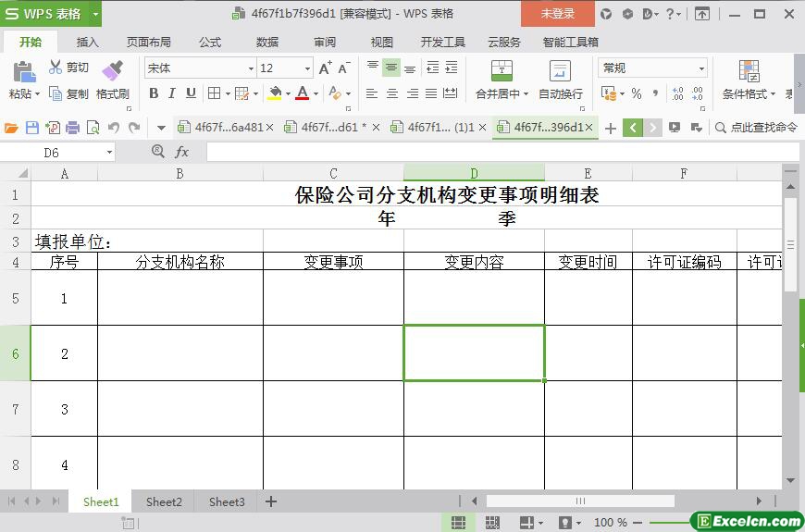Click the Wrap Text (自动换行) icon
Image resolution: width=805 pixels, height=532 pixels.
[560, 71]
